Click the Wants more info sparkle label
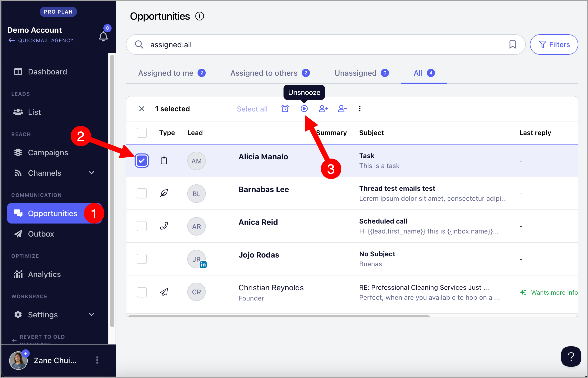 click(549, 292)
